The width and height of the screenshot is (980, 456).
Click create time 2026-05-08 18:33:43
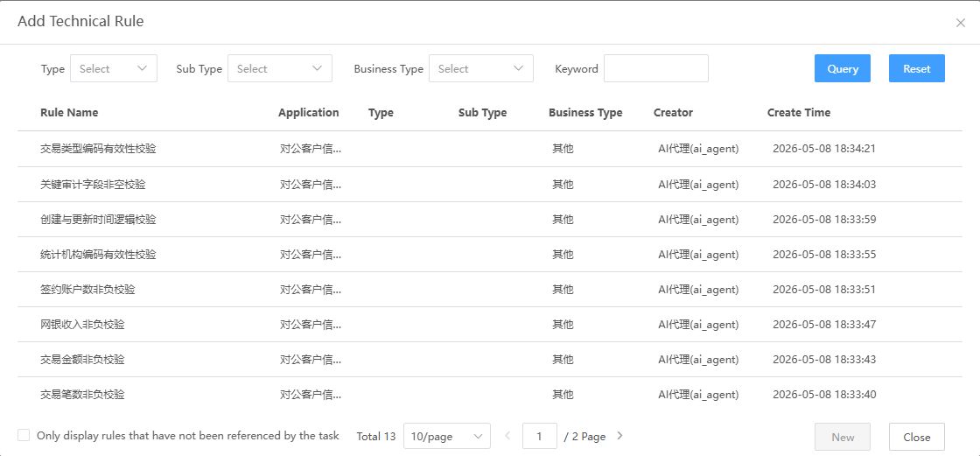824,360
